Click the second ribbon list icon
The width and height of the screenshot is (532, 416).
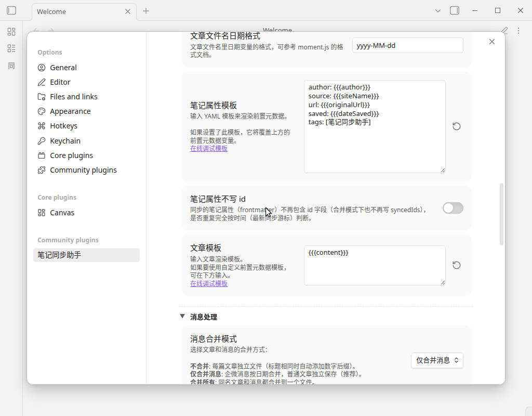tap(11, 48)
